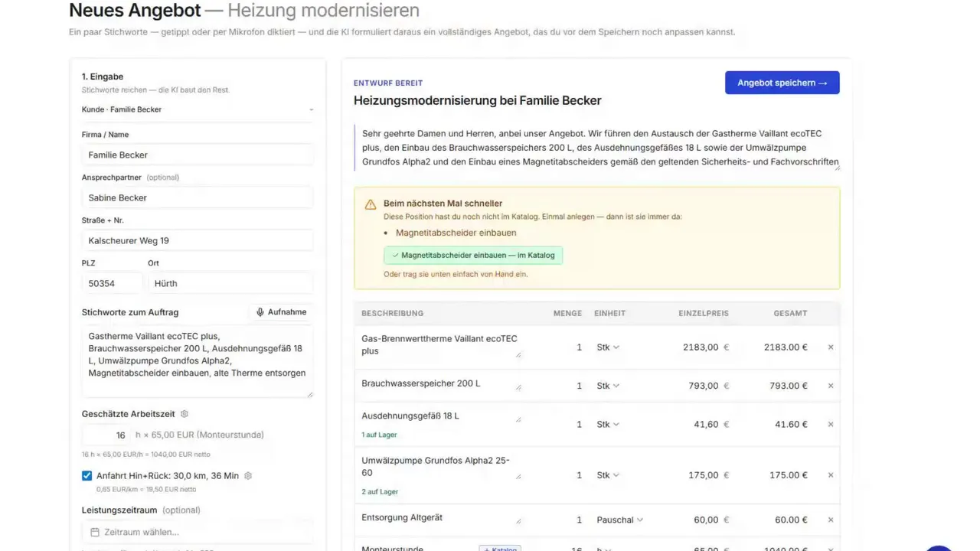Click the warning triangle icon in yellow notice
The image size is (980, 551).
(371, 204)
